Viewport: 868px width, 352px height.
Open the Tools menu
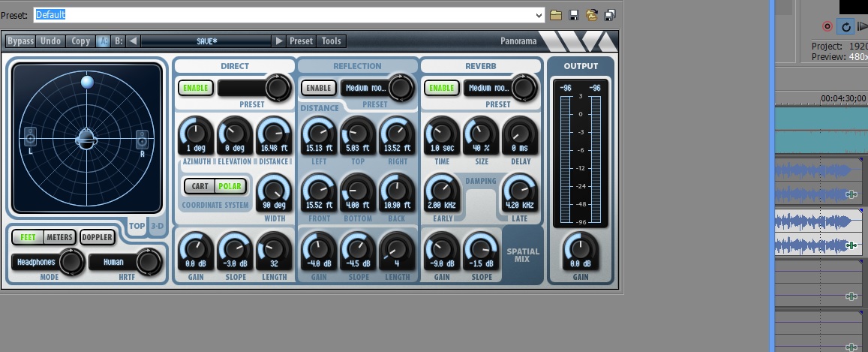(x=332, y=41)
